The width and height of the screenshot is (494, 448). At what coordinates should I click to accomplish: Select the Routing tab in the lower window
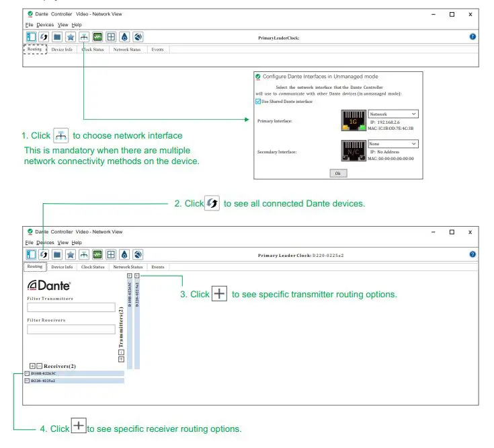point(35,266)
